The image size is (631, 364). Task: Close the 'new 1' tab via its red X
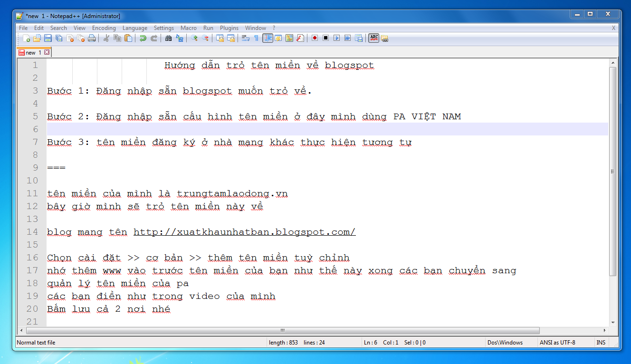point(47,52)
